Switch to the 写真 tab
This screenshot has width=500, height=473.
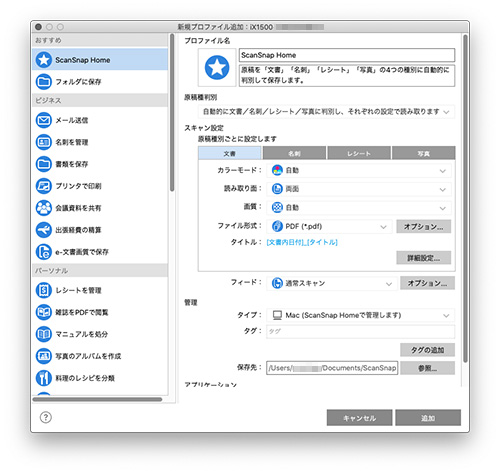pyautogui.click(x=424, y=153)
